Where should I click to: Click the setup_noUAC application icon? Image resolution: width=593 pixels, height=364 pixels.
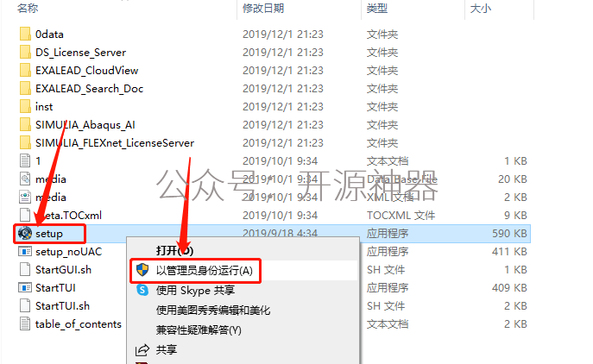click(25, 252)
